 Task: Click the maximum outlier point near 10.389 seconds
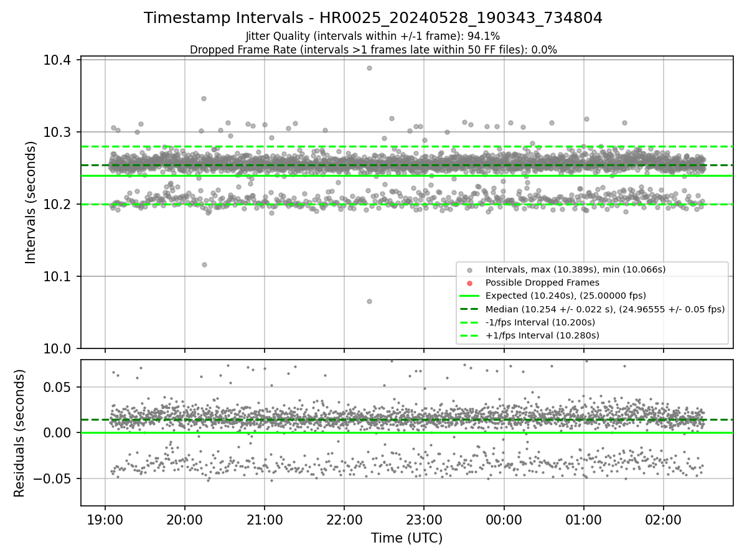pos(369,68)
